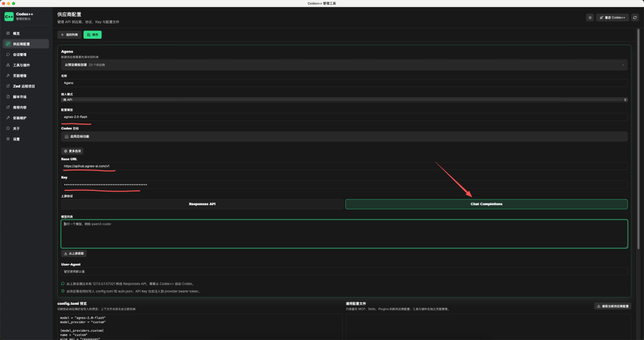Click the 通用配置文件 editor area
The height and width of the screenshot is (340, 644).
[488, 327]
